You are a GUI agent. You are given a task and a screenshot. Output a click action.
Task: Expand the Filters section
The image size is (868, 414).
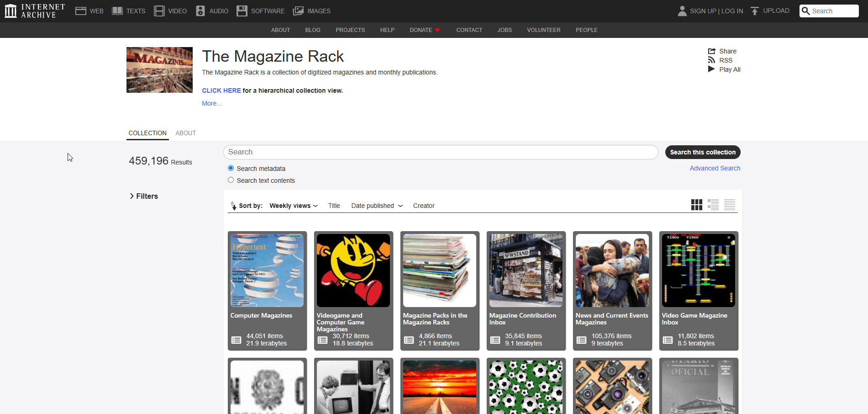point(144,196)
